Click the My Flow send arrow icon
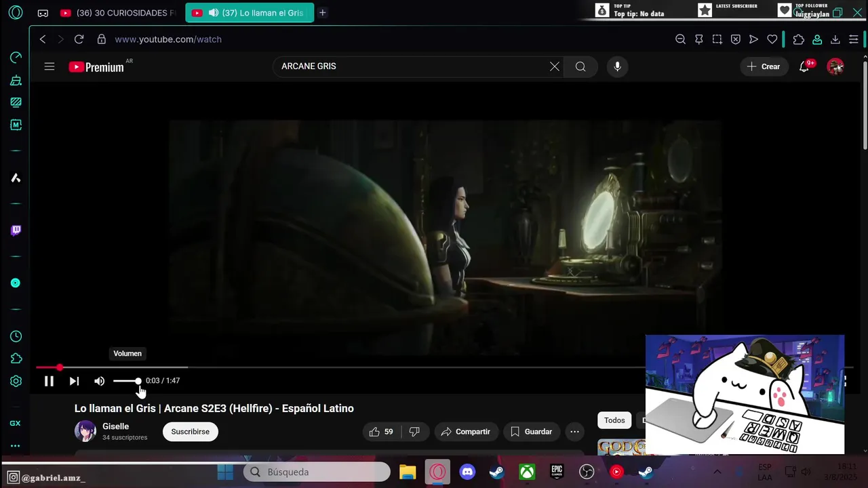 [x=753, y=39]
